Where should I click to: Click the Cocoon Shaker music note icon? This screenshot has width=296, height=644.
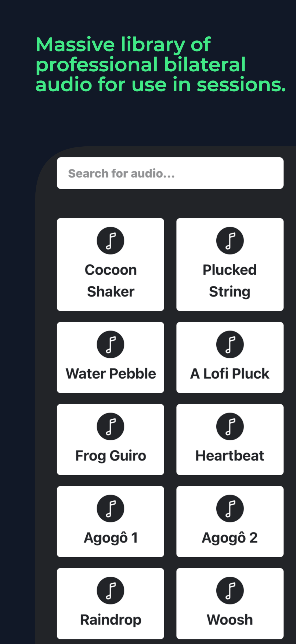coord(111,240)
